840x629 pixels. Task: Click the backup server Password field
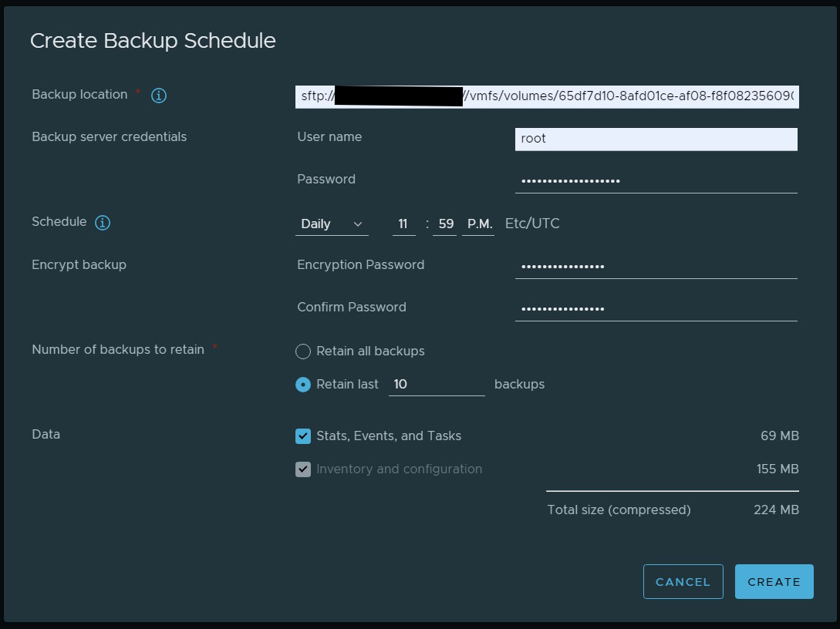656,182
